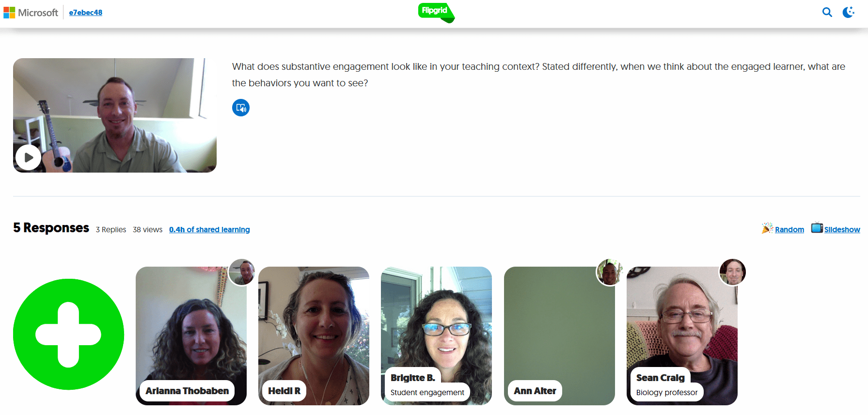Screen dimensions: 868x415
Task: Click reply avatar on Ann Alter's response
Action: coord(610,272)
